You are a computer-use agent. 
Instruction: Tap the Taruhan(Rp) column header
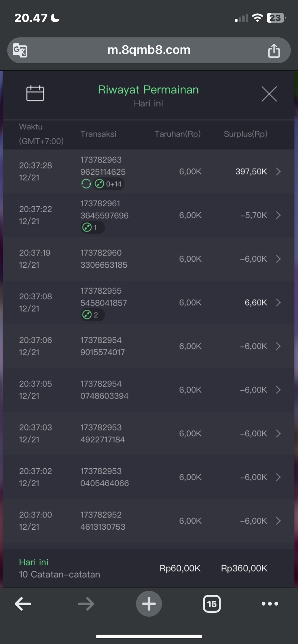click(177, 134)
